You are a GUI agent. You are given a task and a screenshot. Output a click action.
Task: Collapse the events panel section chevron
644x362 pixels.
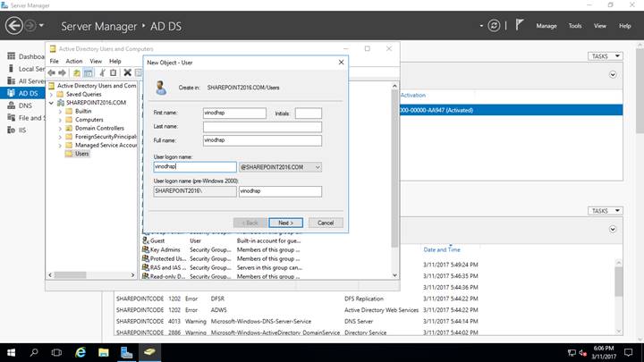(613, 230)
